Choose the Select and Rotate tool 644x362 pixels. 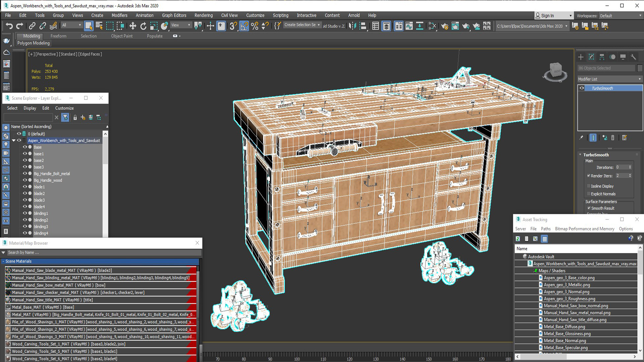(x=143, y=26)
